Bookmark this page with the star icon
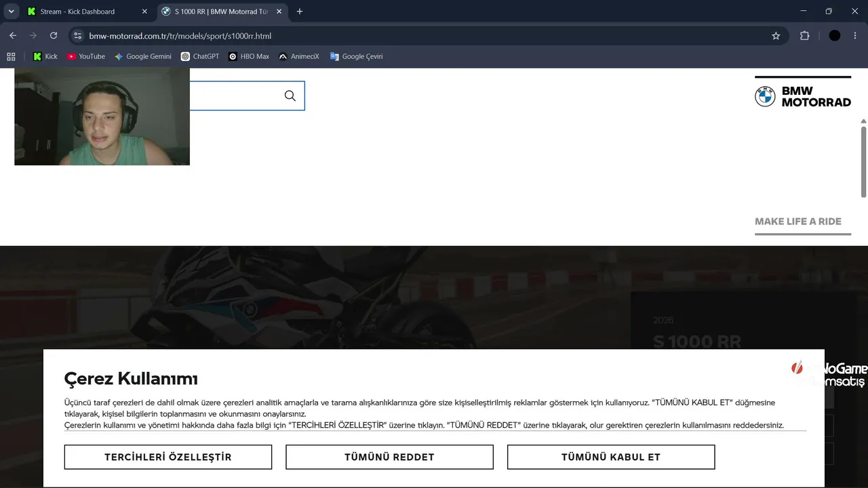The image size is (868, 488). click(x=776, y=36)
